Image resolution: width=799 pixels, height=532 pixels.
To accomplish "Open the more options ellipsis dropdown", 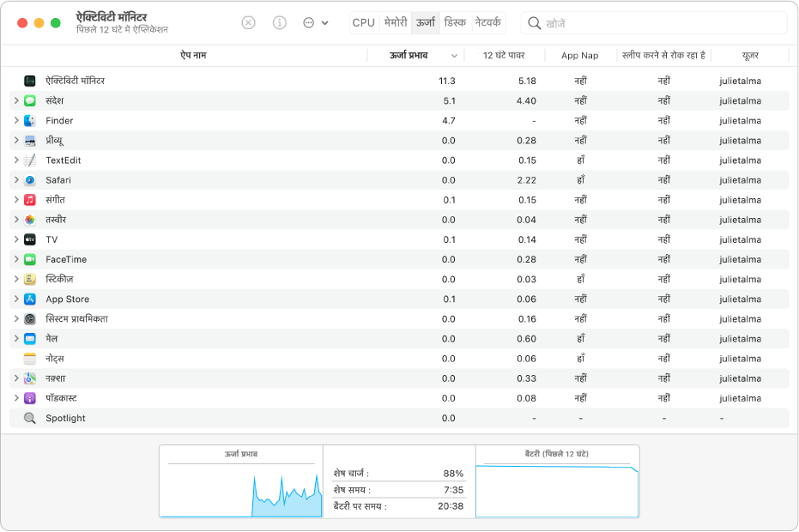I will [315, 23].
